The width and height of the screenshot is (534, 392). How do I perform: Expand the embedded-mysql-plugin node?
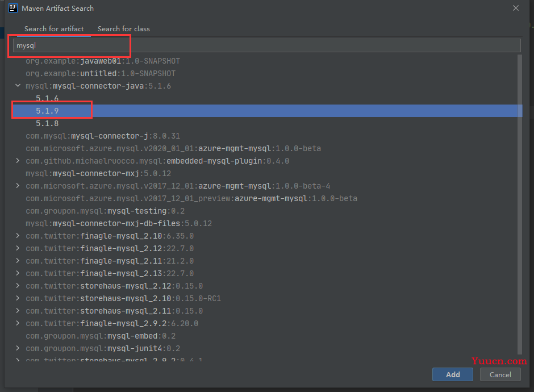18,161
